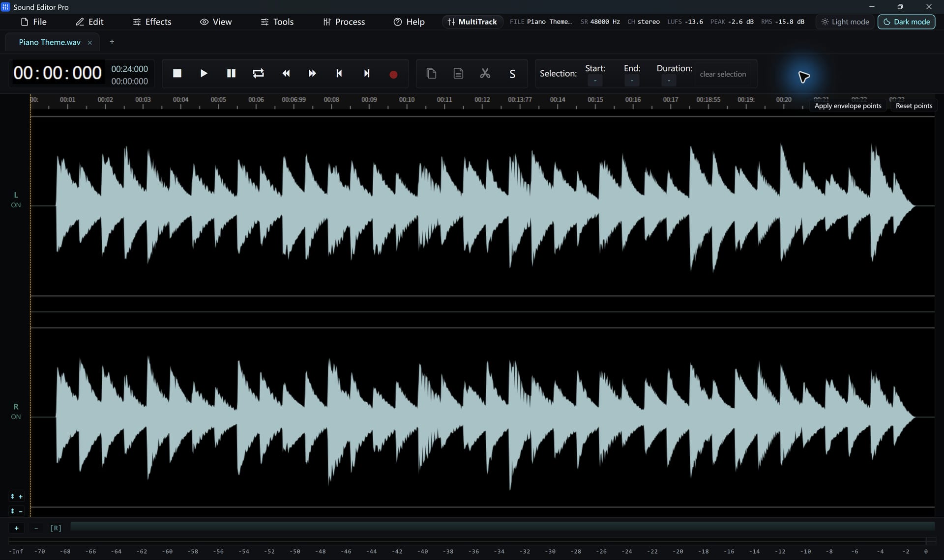Switch to Light mode

pyautogui.click(x=845, y=22)
